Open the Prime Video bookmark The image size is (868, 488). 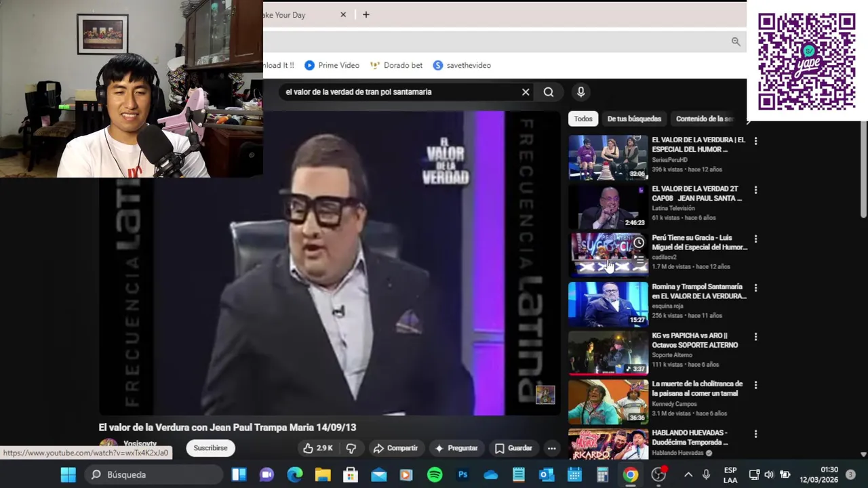pyautogui.click(x=332, y=65)
